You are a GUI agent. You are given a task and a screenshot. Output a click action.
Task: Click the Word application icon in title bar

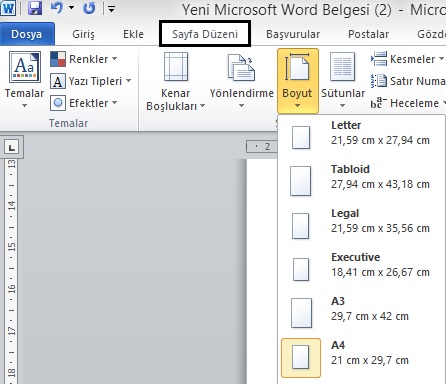[8, 8]
